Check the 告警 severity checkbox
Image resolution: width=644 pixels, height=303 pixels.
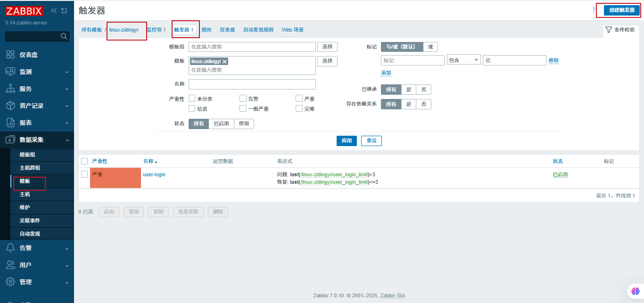click(x=243, y=98)
